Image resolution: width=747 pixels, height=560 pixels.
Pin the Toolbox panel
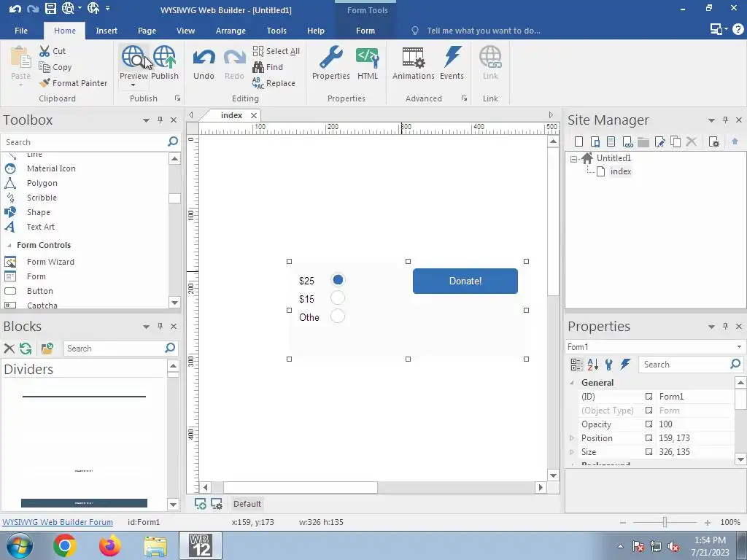click(x=160, y=120)
